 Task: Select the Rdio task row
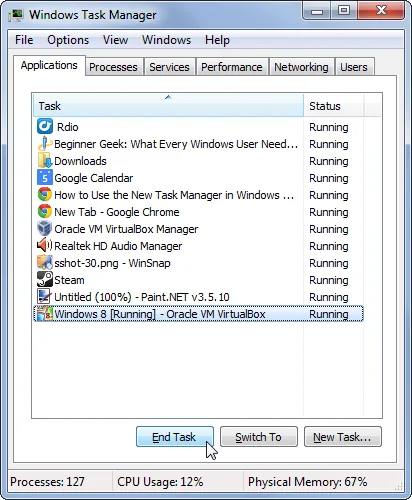point(198,127)
